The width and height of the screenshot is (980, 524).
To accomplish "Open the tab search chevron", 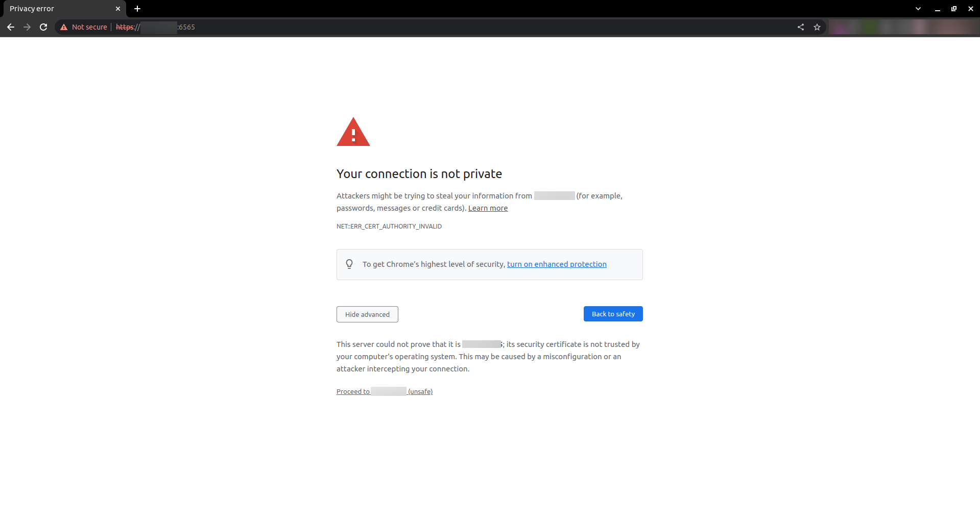I will point(918,9).
